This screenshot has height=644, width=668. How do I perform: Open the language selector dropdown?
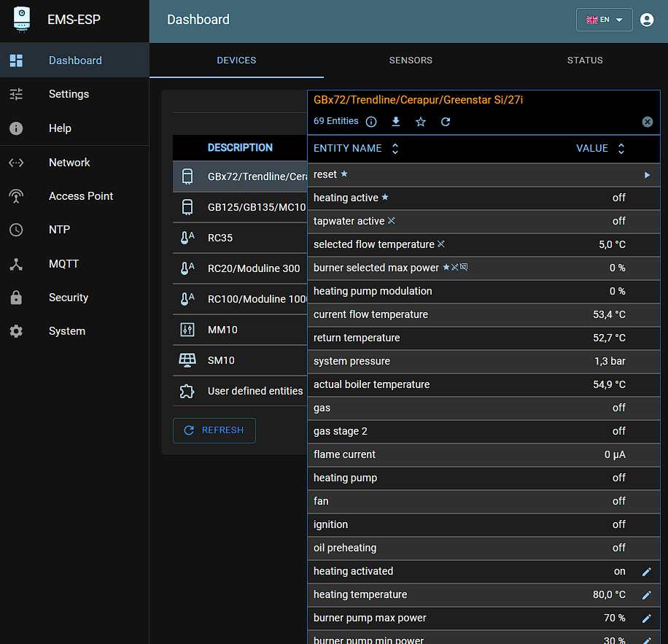tap(604, 20)
